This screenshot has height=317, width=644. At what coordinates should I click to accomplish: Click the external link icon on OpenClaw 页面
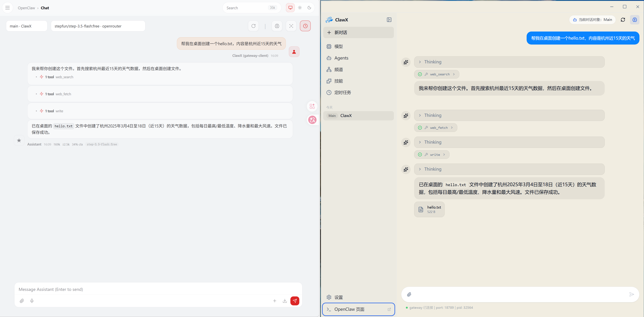[x=389, y=309]
